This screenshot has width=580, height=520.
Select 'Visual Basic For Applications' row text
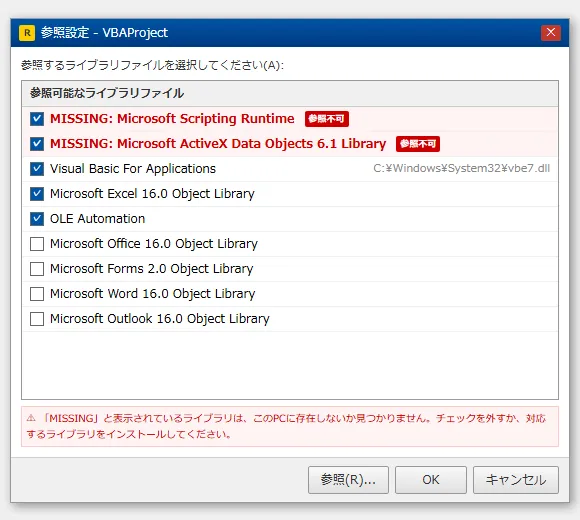coord(133,169)
